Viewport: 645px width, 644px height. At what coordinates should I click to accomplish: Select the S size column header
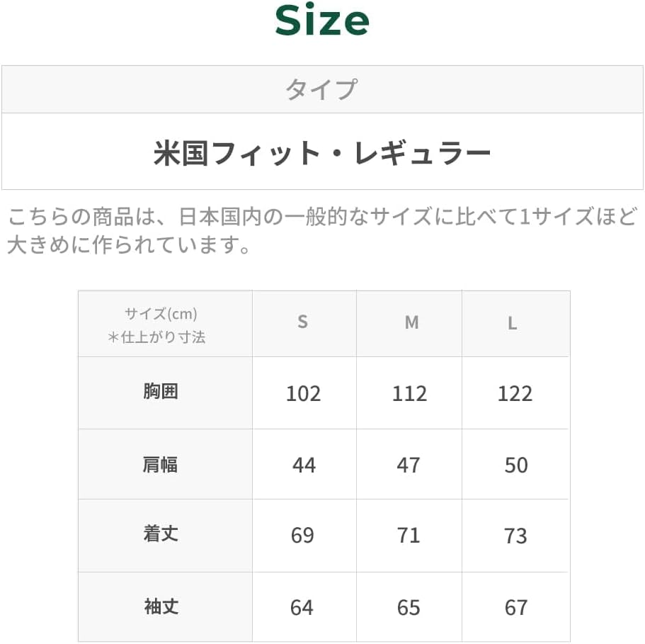[302, 322]
